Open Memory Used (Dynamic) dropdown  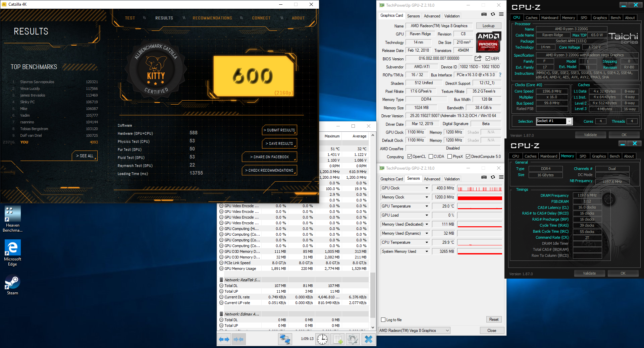pos(427,233)
